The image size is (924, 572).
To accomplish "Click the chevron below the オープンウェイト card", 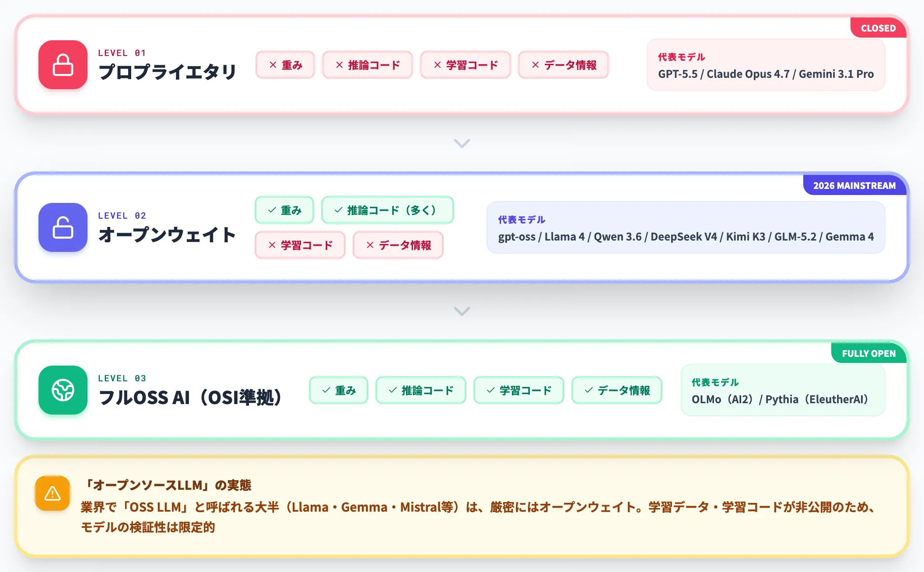I will 462,311.
